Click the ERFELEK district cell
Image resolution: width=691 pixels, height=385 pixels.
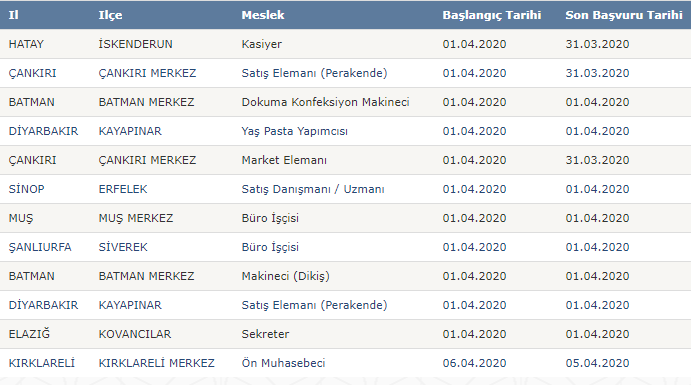coord(123,189)
